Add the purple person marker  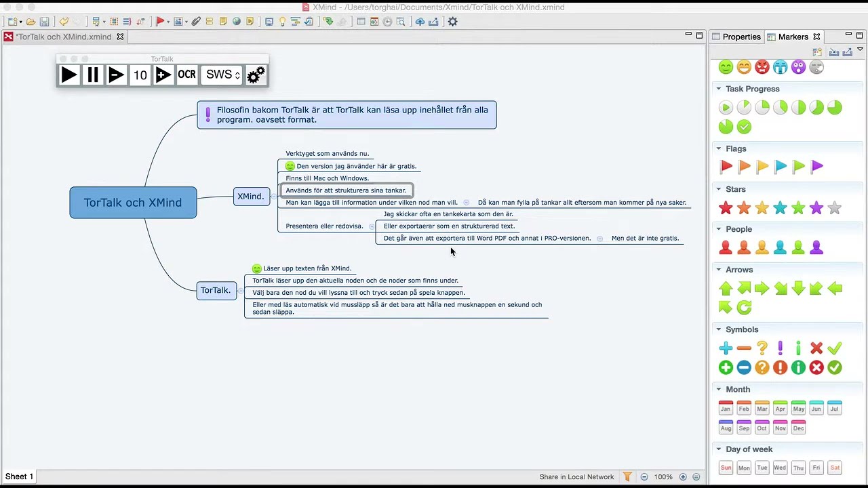pyautogui.click(x=816, y=248)
